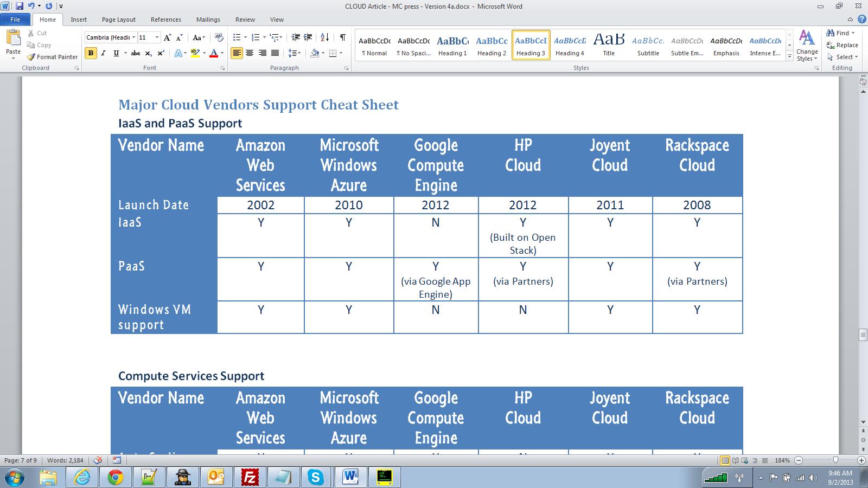Click Text Highlight Color yellow swatch
The image size is (868, 488).
tap(195, 53)
